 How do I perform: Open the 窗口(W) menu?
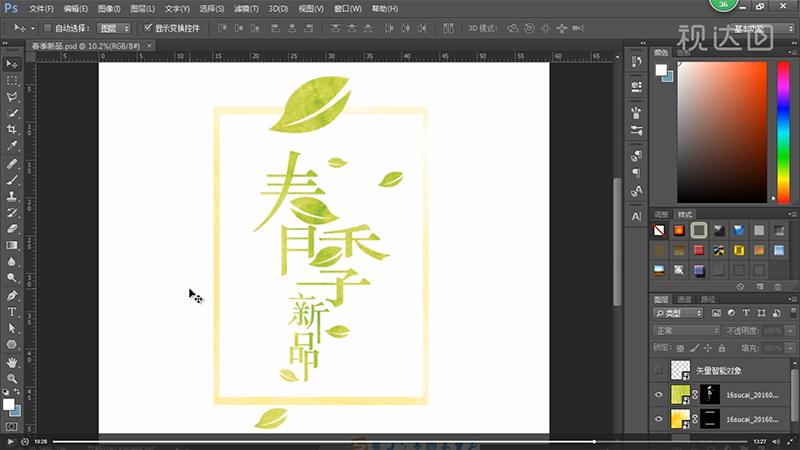(x=347, y=9)
